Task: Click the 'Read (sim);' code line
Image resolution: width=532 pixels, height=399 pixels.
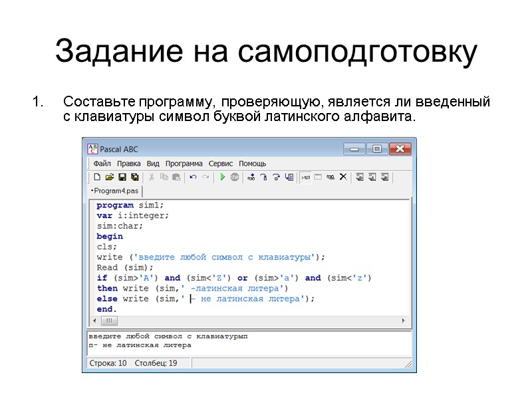Action: (x=125, y=268)
